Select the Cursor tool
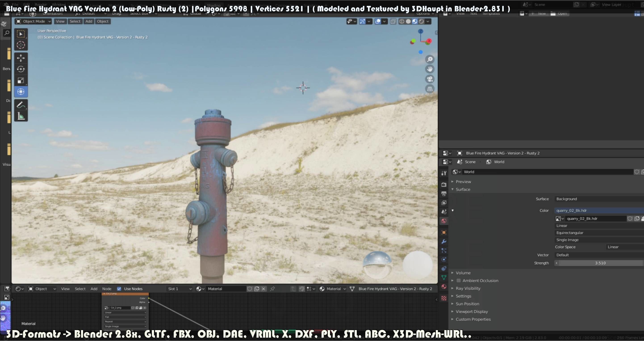644x341 pixels. pyautogui.click(x=21, y=45)
